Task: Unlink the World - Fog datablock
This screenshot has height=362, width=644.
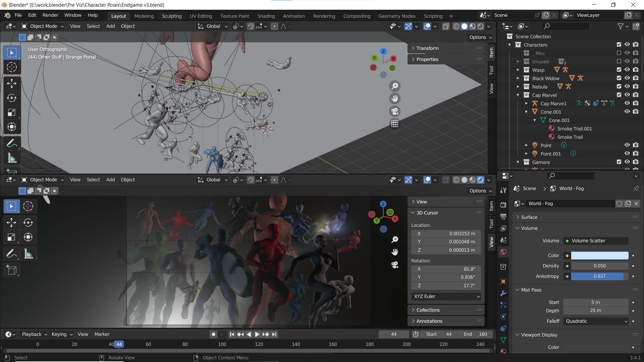Action: point(636,203)
